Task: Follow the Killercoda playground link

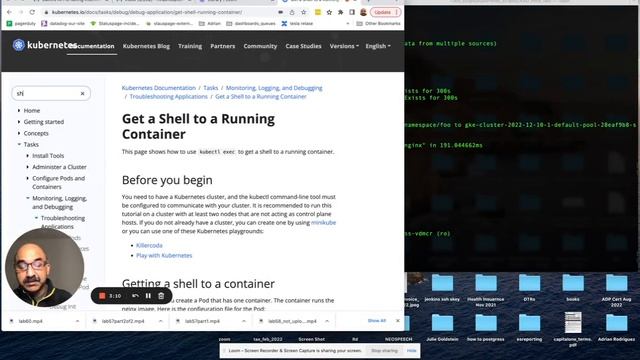Action: (149, 245)
